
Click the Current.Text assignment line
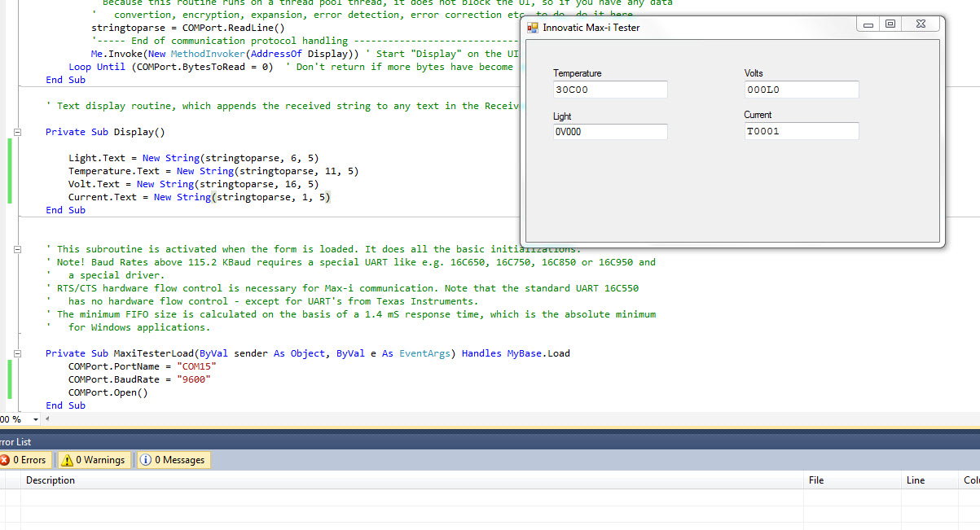pyautogui.click(x=200, y=197)
